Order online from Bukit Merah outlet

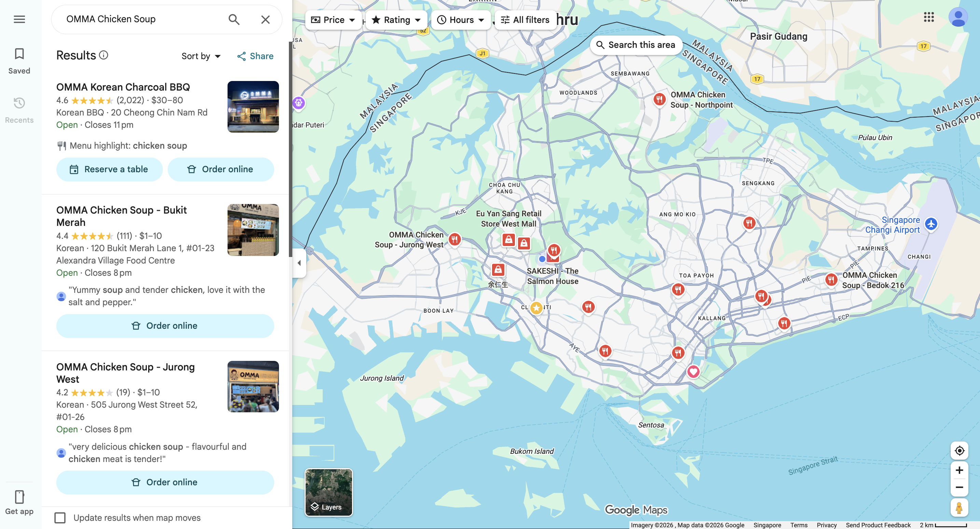(165, 326)
